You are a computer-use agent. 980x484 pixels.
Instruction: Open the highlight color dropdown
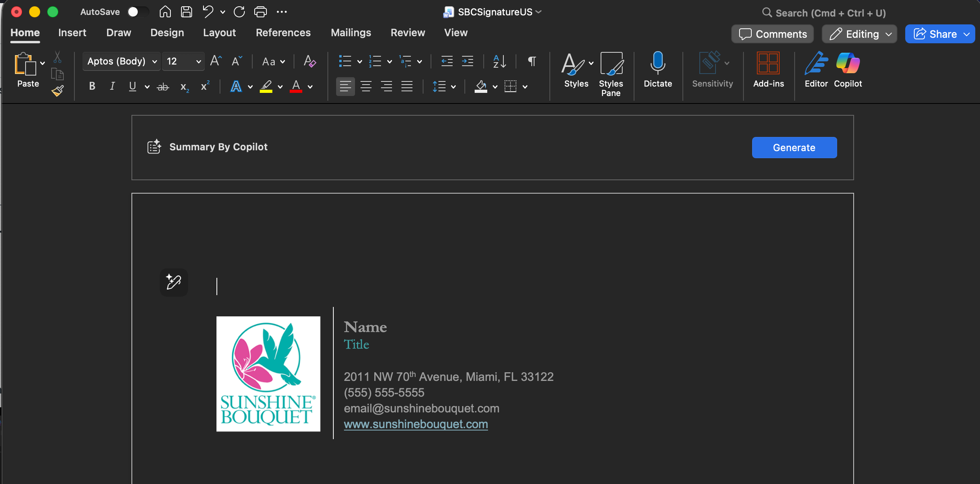[x=279, y=87]
